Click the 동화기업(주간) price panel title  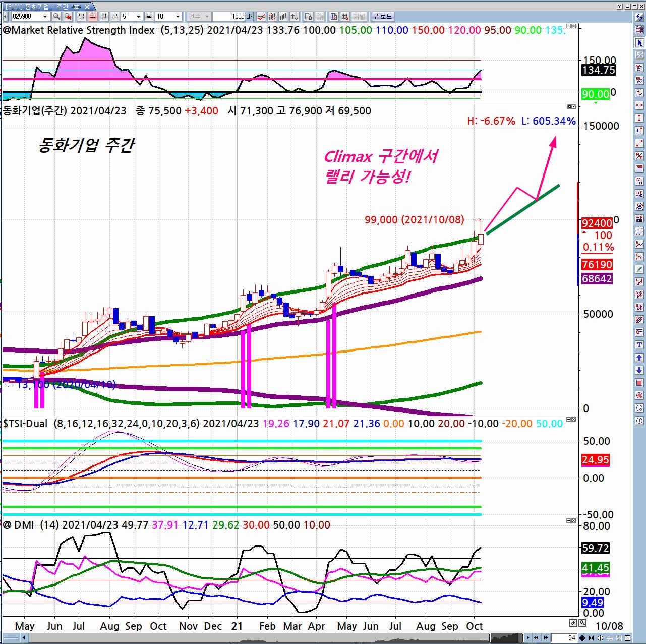click(x=35, y=111)
